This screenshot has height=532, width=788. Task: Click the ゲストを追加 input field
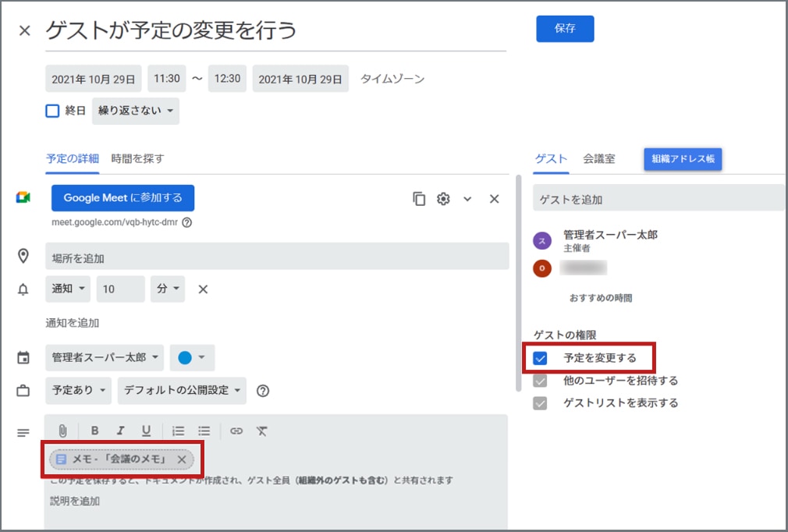[655, 199]
